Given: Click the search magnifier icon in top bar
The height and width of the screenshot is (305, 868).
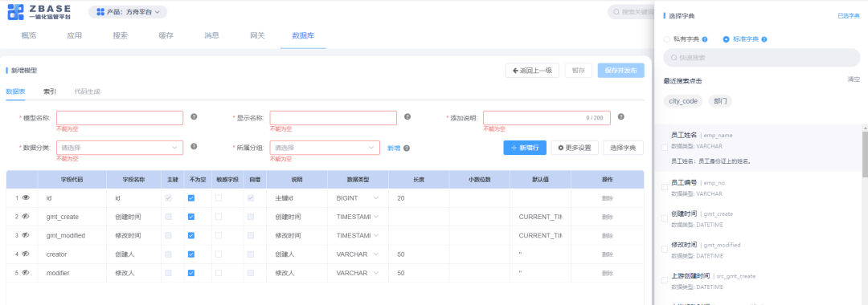Looking at the screenshot, I should click(x=616, y=11).
